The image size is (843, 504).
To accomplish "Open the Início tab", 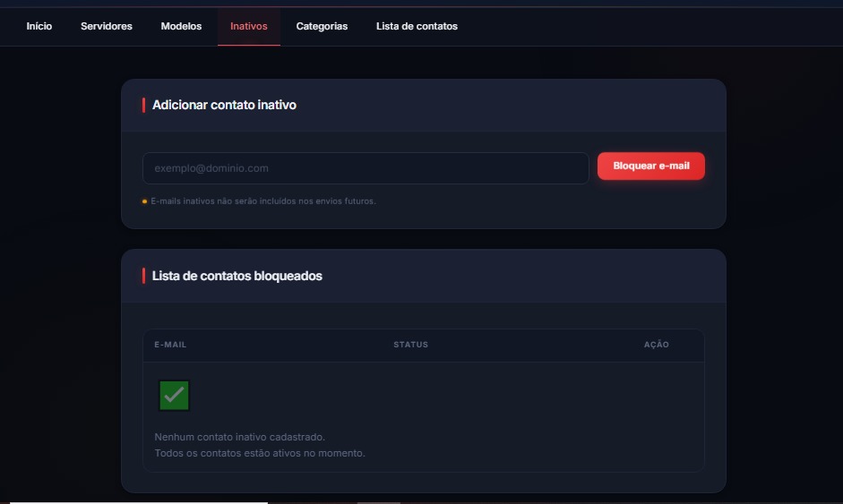I will coord(39,26).
